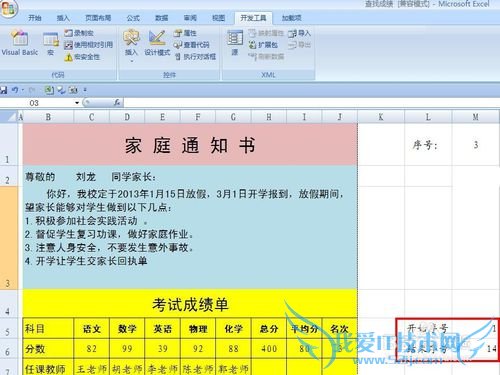Screen dimensions: 500x375
Task: Open control 属性 (Properties)
Action: pos(185,33)
